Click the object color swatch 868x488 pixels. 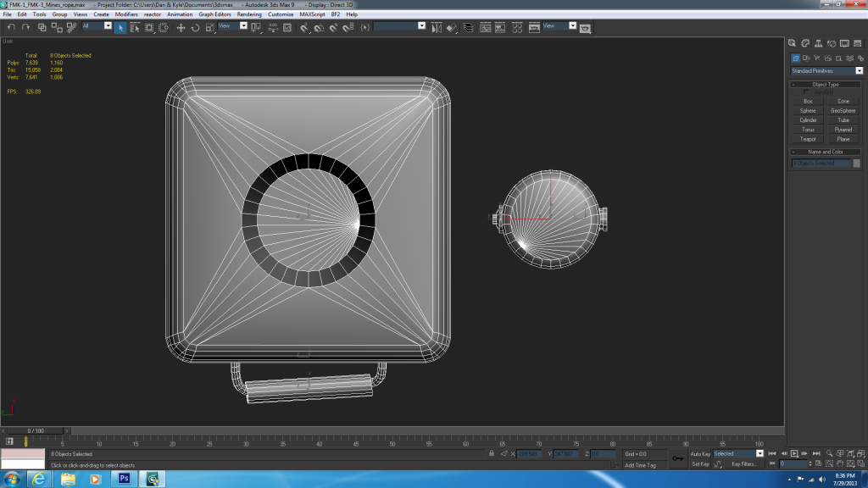pyautogui.click(x=856, y=163)
